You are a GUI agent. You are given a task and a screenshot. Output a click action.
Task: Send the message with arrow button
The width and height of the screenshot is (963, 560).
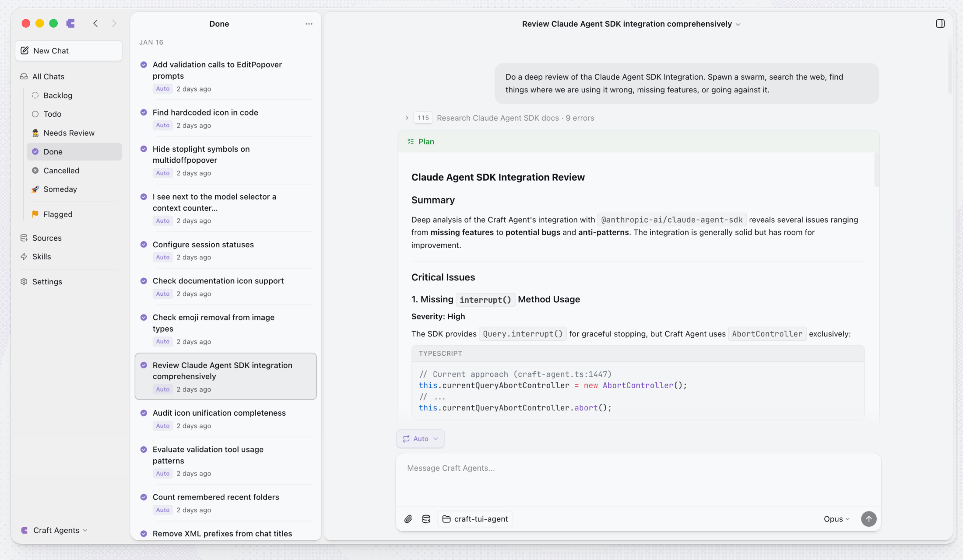[868, 519]
